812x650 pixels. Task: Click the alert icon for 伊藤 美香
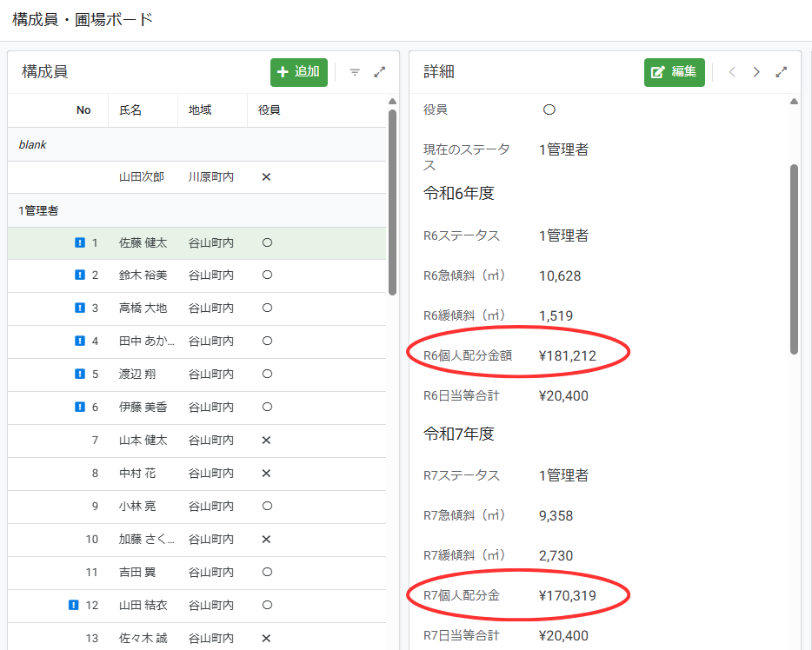pos(80,407)
